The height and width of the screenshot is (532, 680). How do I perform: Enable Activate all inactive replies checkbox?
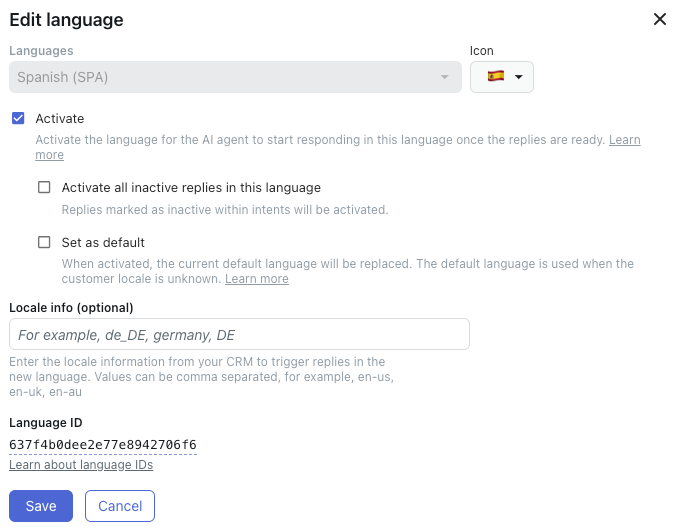44,187
